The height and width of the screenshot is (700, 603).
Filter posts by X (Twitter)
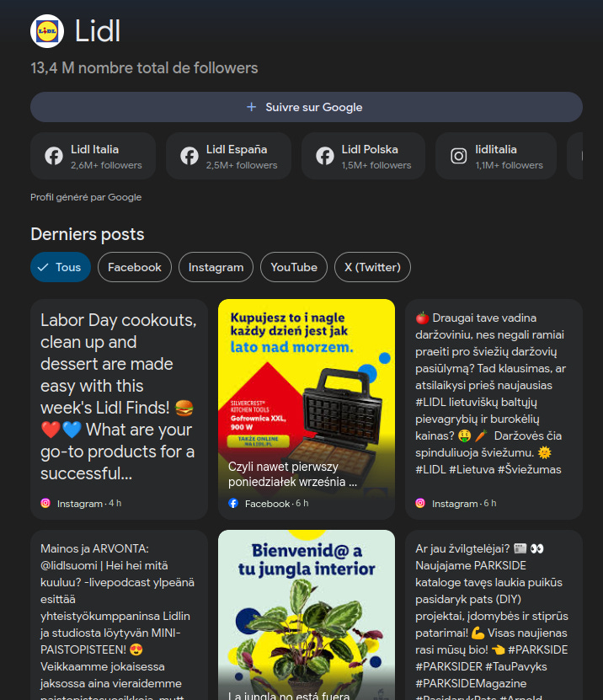point(372,267)
